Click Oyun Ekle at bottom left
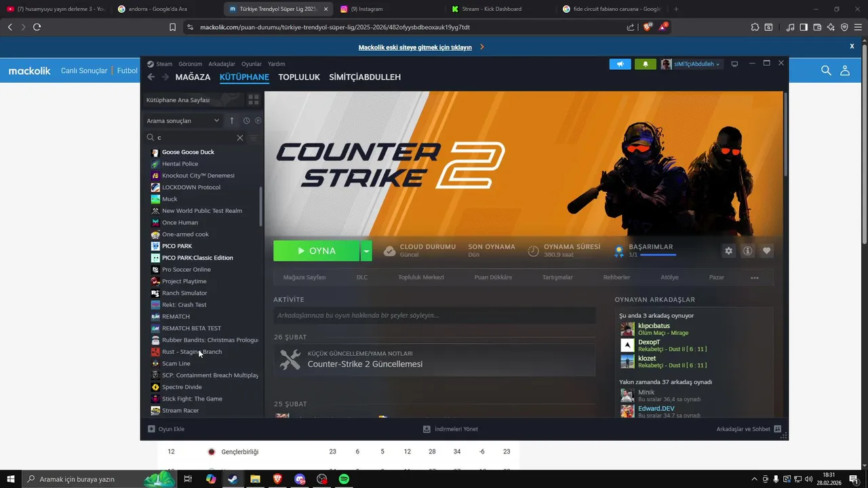The image size is (868, 488). [166, 429]
